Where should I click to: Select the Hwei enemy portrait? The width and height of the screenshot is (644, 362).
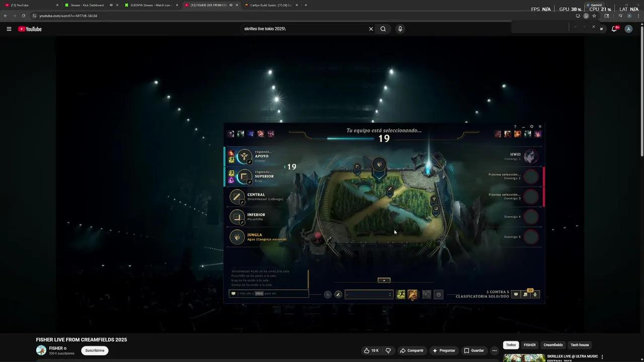(x=530, y=156)
